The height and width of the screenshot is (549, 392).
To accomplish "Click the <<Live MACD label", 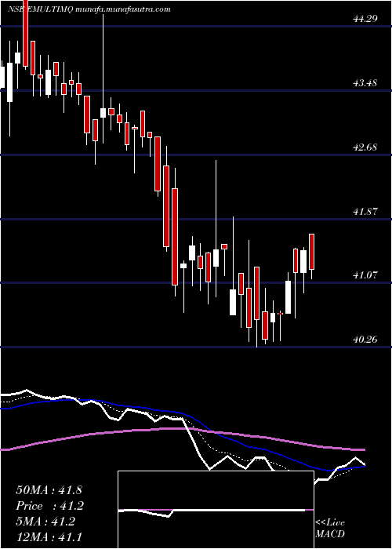I will (330, 528).
